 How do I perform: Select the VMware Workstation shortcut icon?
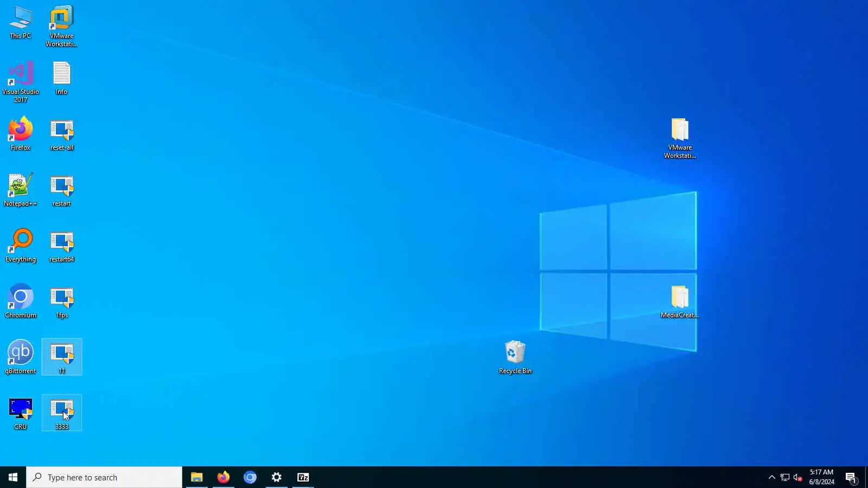coord(61,26)
